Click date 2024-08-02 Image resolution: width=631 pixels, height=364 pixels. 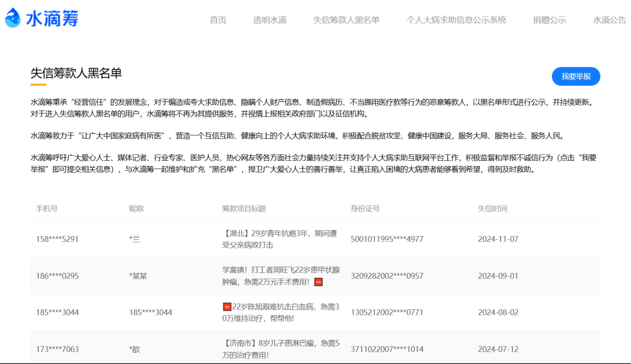[498, 312]
